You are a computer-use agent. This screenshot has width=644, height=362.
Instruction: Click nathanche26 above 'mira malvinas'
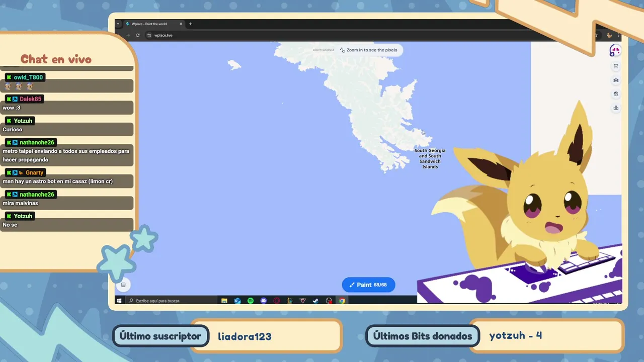(x=37, y=195)
